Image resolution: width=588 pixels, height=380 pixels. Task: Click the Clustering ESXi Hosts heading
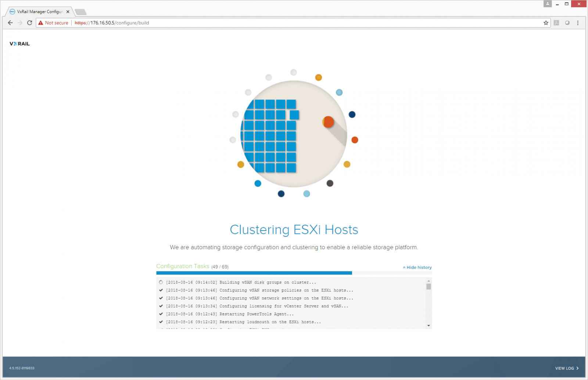[294, 230]
